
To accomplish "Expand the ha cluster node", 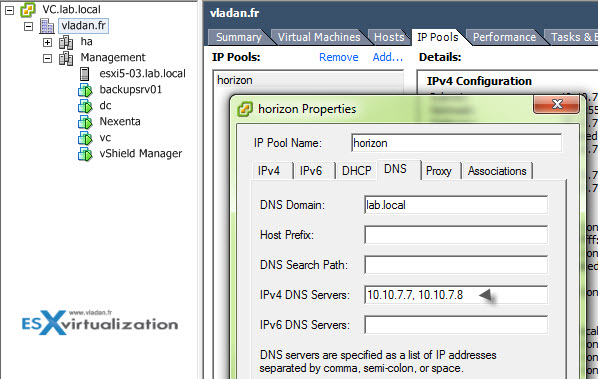I will click(x=47, y=42).
